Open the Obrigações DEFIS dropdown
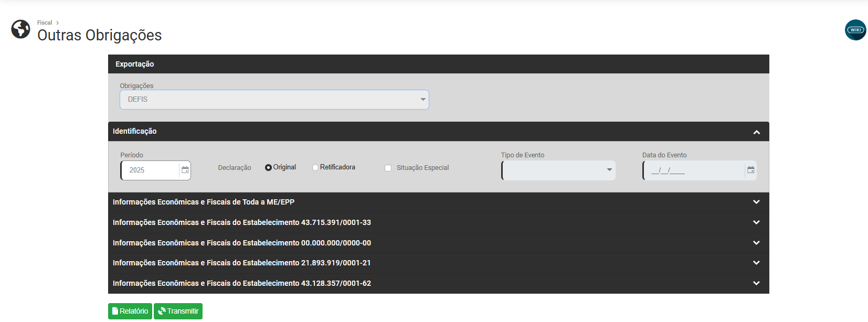 274,100
